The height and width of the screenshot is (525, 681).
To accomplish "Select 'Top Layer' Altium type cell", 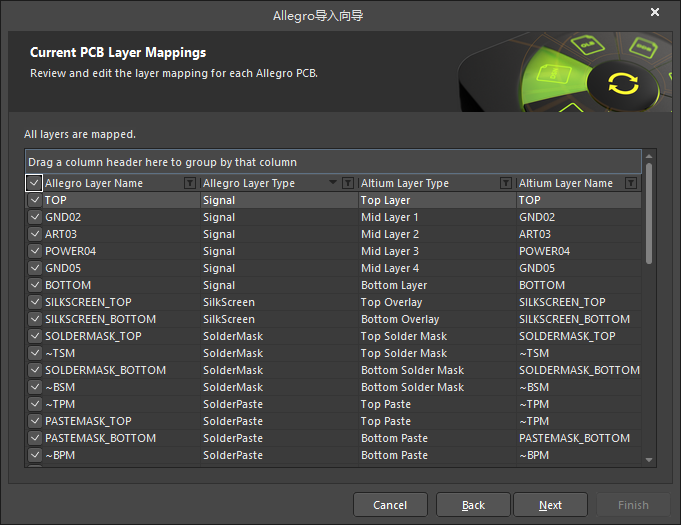I will coord(437,200).
